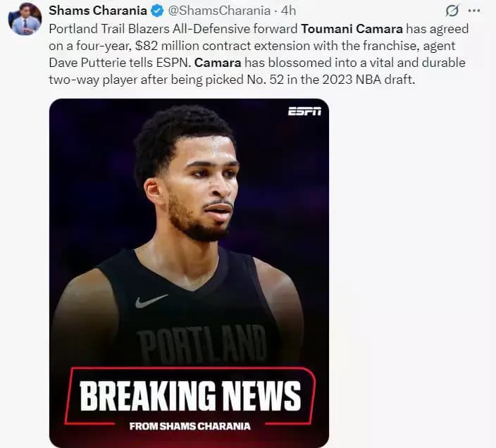
Task: Open the 4h timestamp permalink
Action: (288, 11)
